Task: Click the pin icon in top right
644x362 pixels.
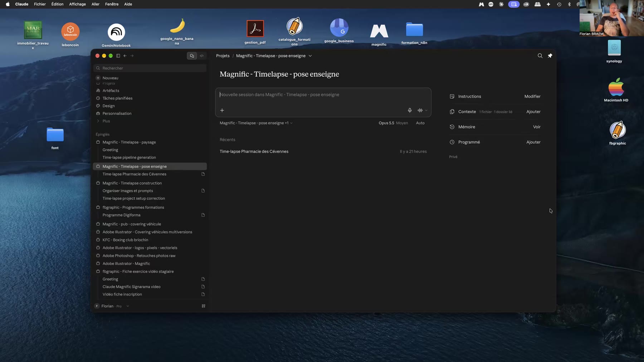Action: coord(550,56)
